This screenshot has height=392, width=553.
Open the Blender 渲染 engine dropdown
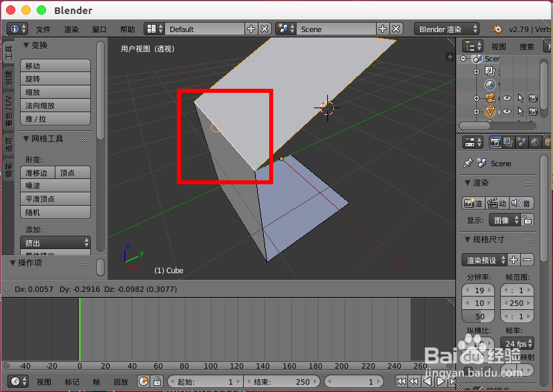tap(446, 29)
